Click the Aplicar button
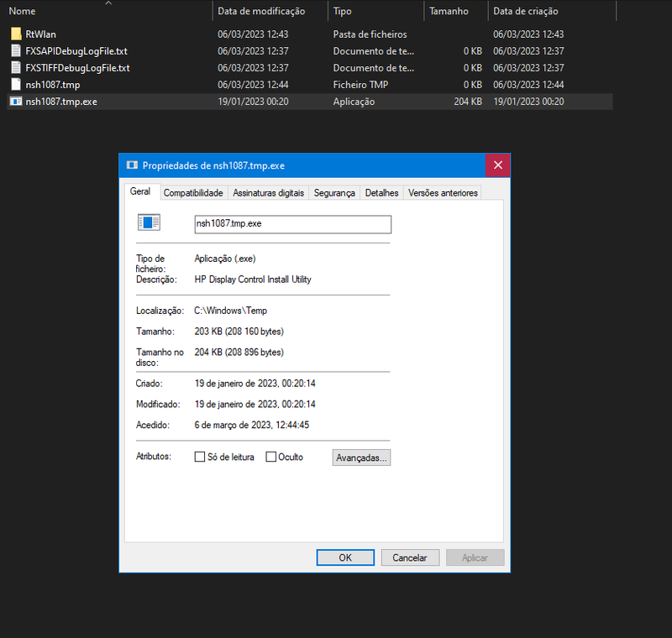This screenshot has width=672, height=638. pyautogui.click(x=475, y=557)
